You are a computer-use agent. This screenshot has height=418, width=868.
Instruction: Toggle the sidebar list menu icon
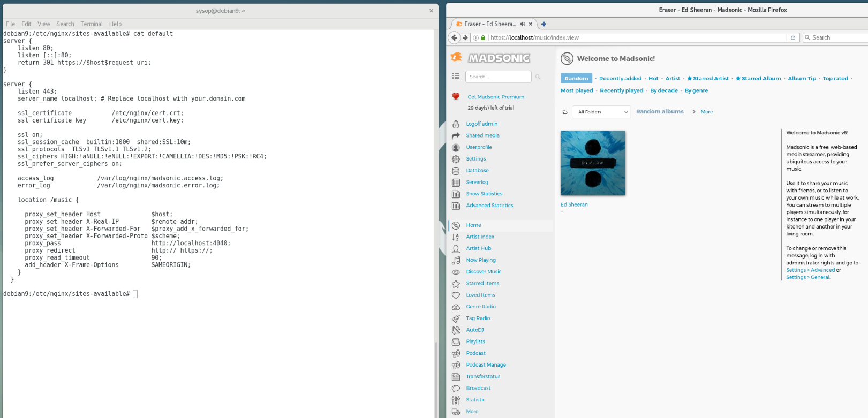pyautogui.click(x=456, y=77)
